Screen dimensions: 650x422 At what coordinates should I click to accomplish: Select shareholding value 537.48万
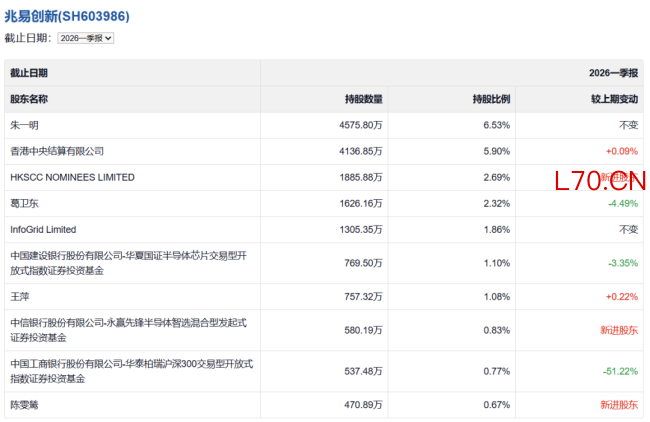363,371
